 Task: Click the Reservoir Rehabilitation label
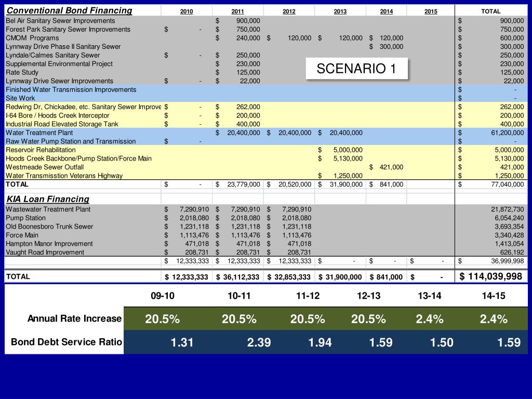point(41,150)
